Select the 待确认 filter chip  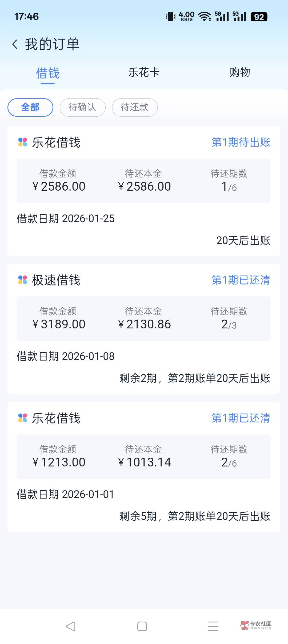82,107
